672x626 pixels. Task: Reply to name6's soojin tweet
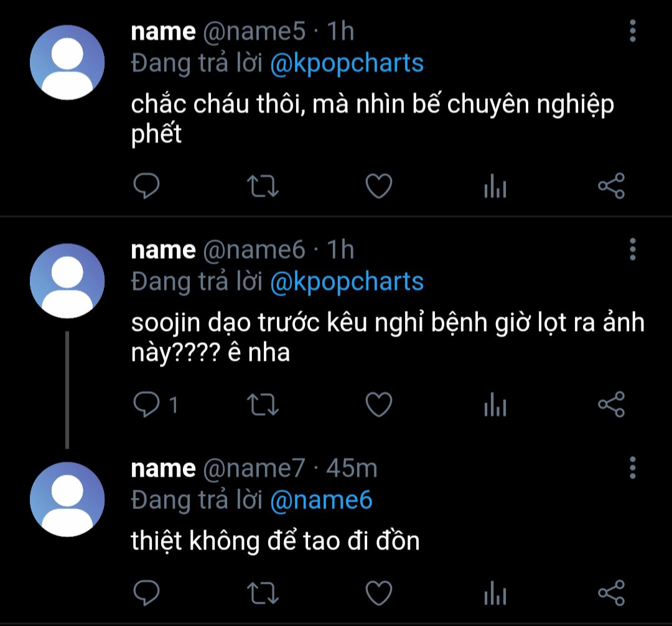148,405
